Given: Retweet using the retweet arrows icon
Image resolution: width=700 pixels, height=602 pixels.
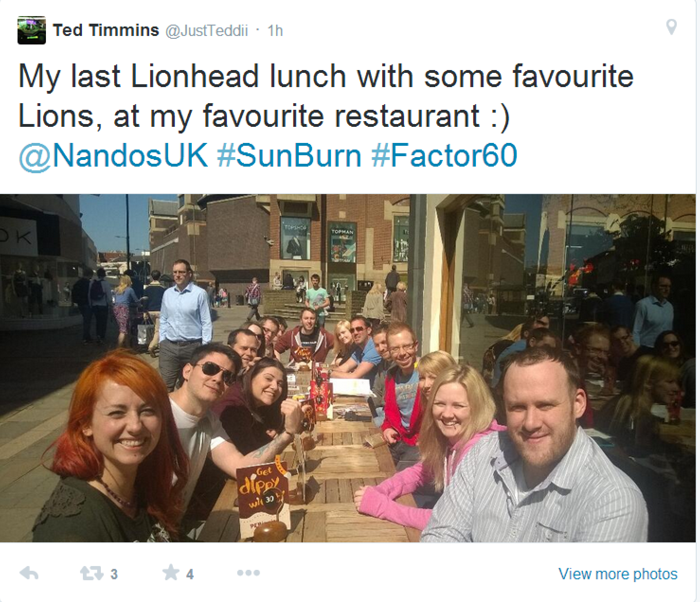Looking at the screenshot, I should (92, 574).
